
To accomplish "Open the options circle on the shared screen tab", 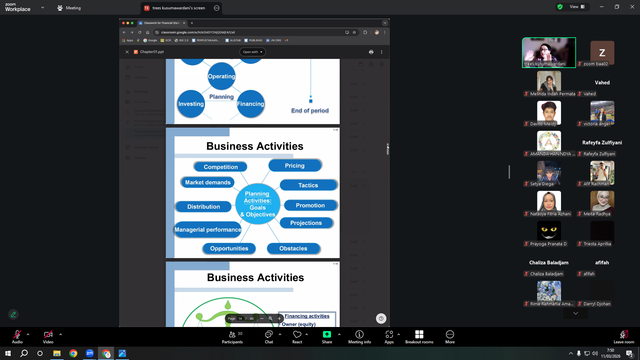I will (217, 8).
